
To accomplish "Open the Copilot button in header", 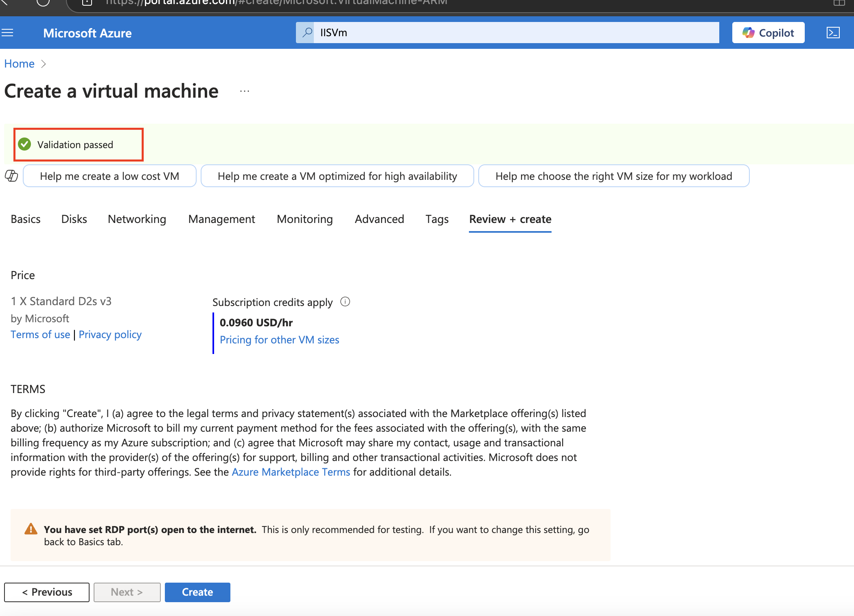I will 768,33.
